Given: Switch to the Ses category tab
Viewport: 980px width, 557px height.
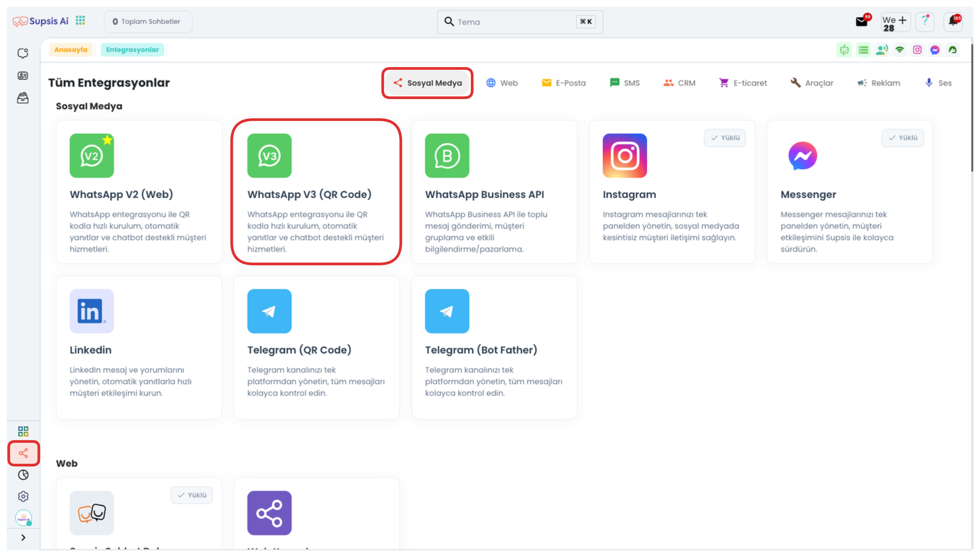Looking at the screenshot, I should pos(938,83).
